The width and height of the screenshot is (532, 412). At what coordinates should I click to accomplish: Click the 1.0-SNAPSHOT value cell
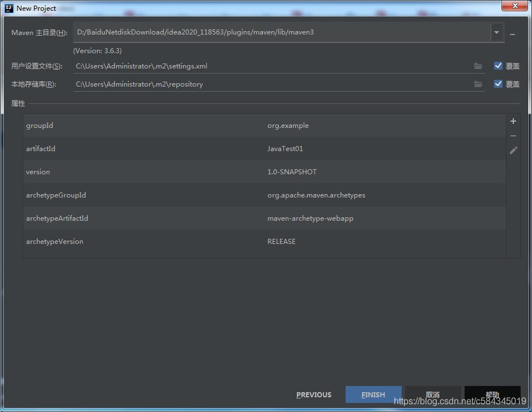coord(385,172)
